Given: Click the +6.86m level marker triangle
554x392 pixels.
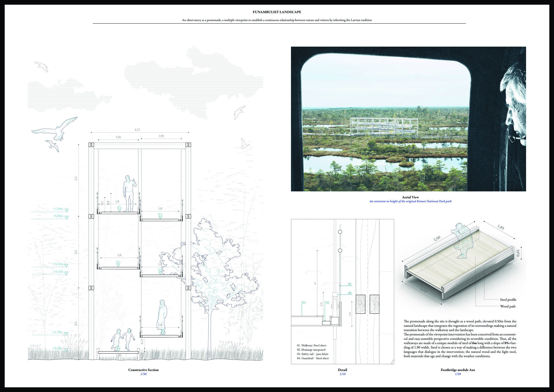Looking at the screenshot, I should tap(67, 218).
